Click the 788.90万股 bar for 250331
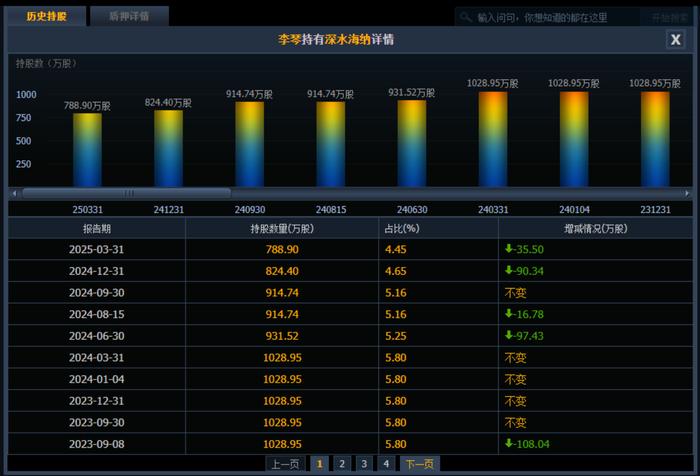Image resolution: width=700 pixels, height=476 pixels. [x=88, y=150]
